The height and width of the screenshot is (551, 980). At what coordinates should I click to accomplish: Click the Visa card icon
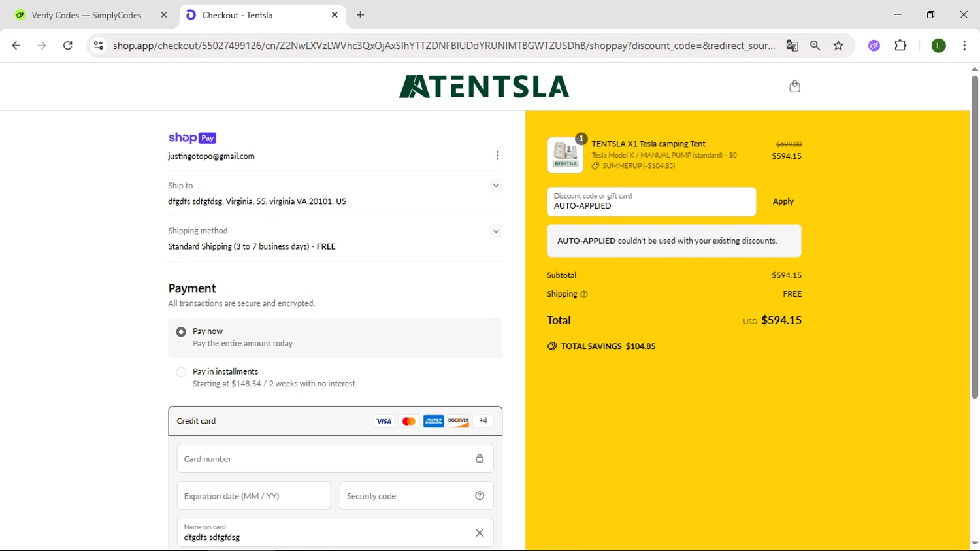point(384,421)
